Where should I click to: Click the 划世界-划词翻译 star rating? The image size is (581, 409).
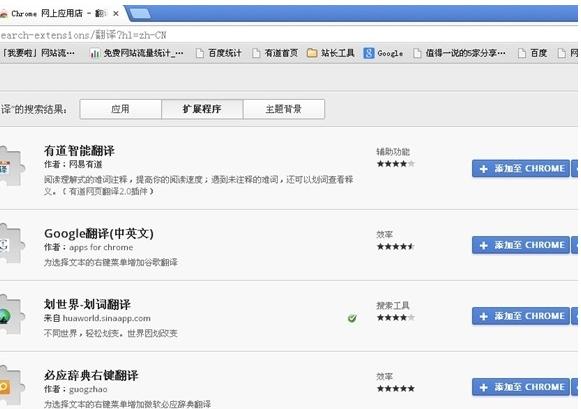pos(395,317)
